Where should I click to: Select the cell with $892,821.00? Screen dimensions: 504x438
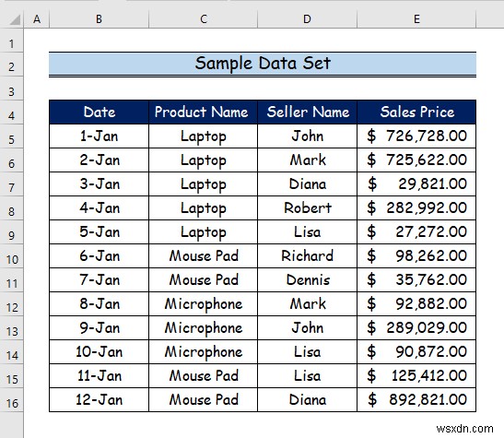pyautogui.click(x=416, y=399)
